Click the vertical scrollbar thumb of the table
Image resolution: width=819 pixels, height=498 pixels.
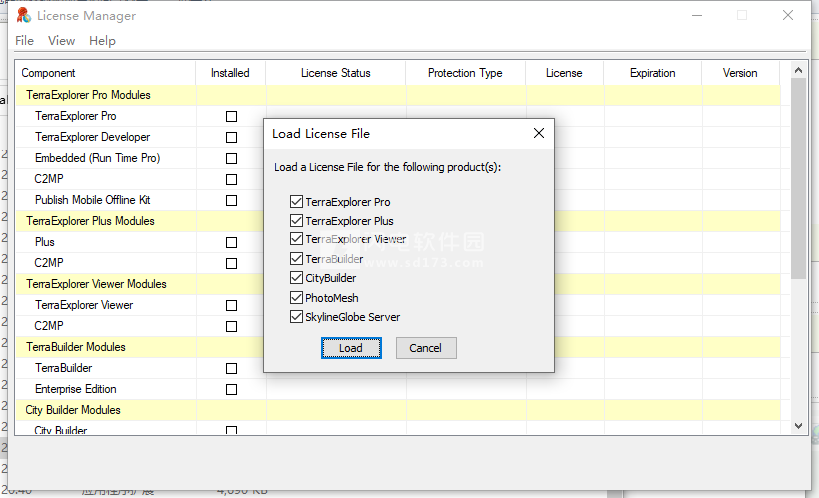(798, 179)
